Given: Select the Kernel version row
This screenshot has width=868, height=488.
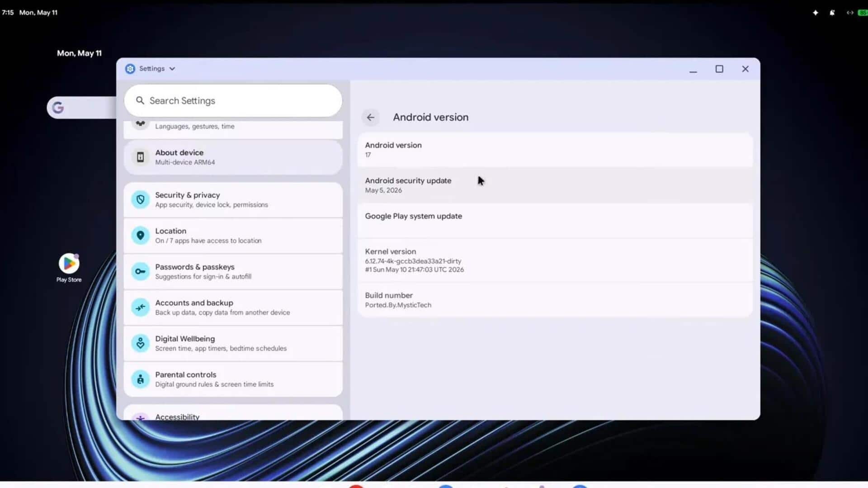Looking at the screenshot, I should 555,261.
